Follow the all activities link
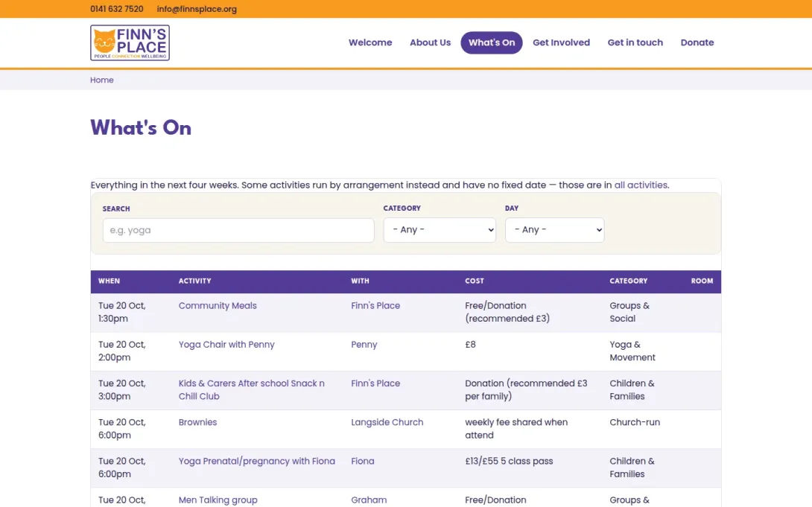 641,185
